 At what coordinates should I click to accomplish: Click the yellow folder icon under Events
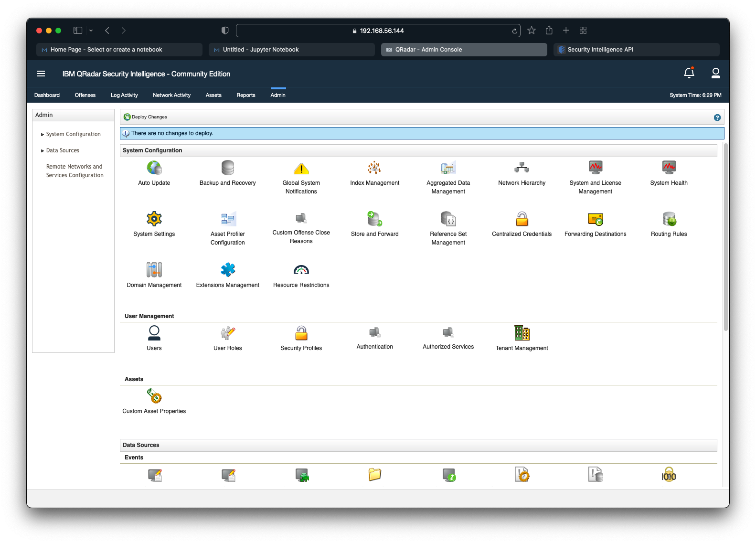(375, 475)
